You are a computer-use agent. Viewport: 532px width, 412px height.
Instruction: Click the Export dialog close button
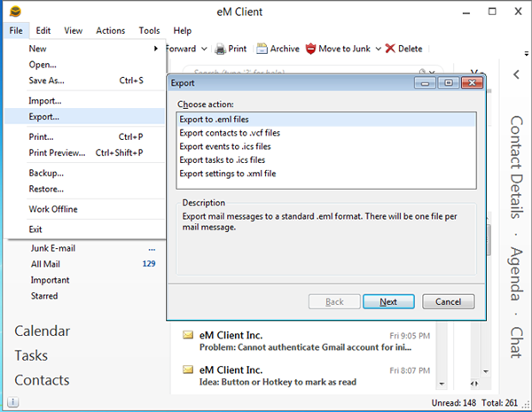pos(472,82)
